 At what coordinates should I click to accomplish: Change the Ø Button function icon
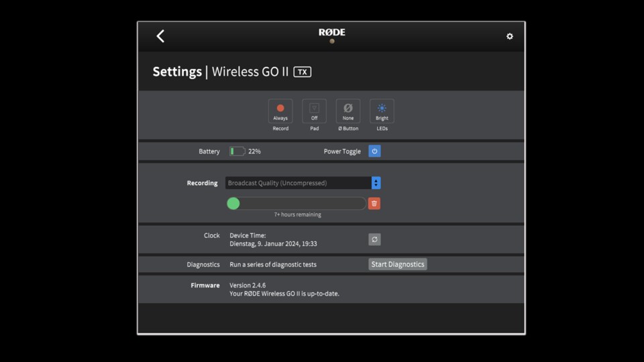click(x=347, y=111)
